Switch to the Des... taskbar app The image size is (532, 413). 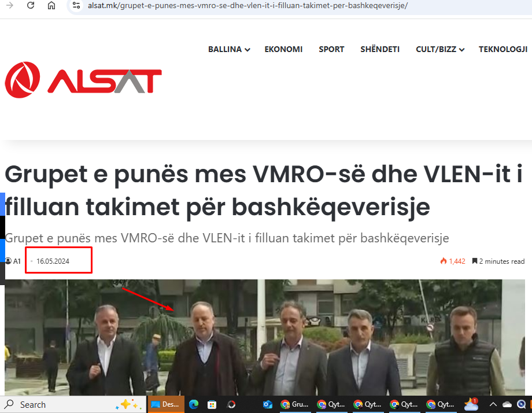pyautogui.click(x=165, y=404)
